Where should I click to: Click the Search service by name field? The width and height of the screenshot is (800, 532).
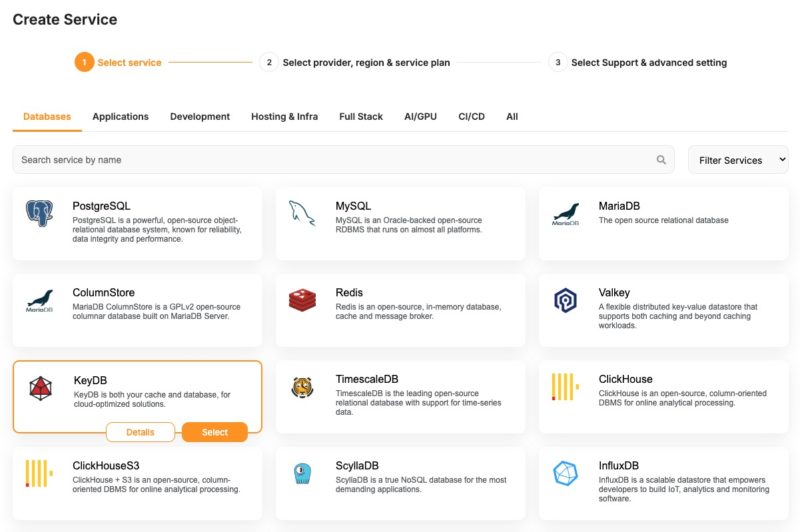click(x=333, y=160)
